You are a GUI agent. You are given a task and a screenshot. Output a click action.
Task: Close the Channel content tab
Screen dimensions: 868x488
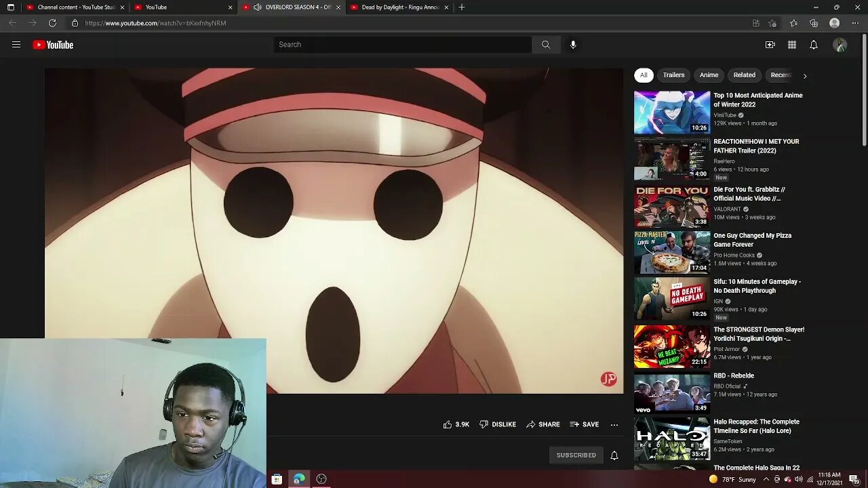(122, 7)
